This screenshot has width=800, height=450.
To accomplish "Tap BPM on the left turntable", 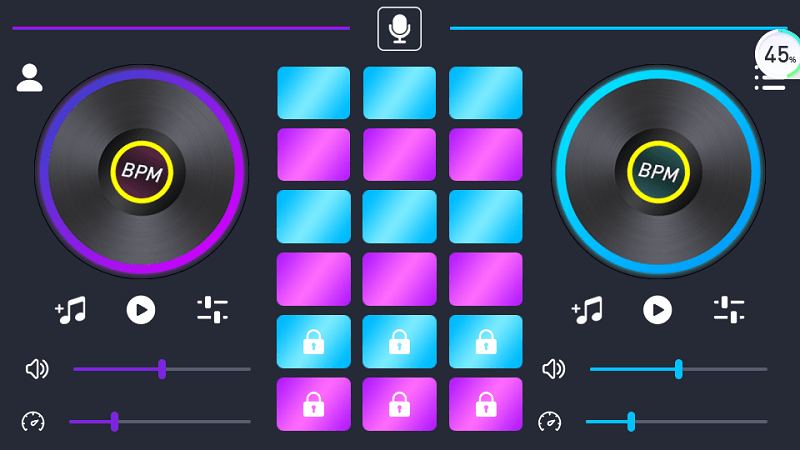I will 142,172.
